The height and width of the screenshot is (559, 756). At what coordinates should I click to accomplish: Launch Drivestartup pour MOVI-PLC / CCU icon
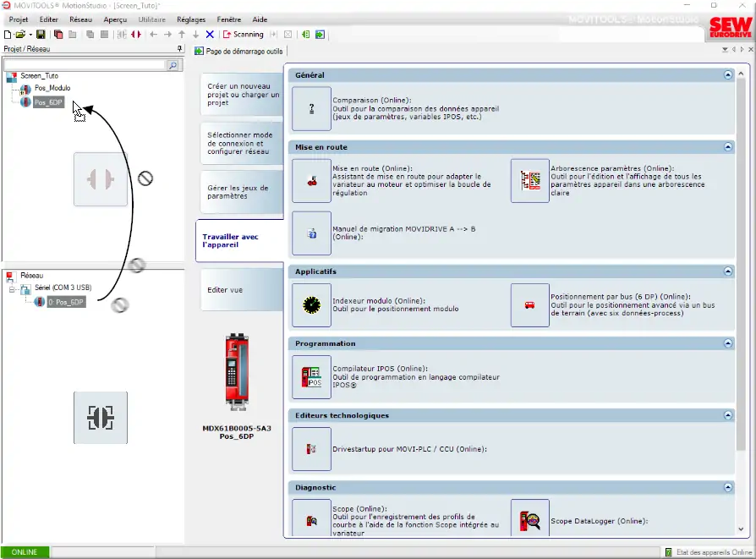click(311, 449)
